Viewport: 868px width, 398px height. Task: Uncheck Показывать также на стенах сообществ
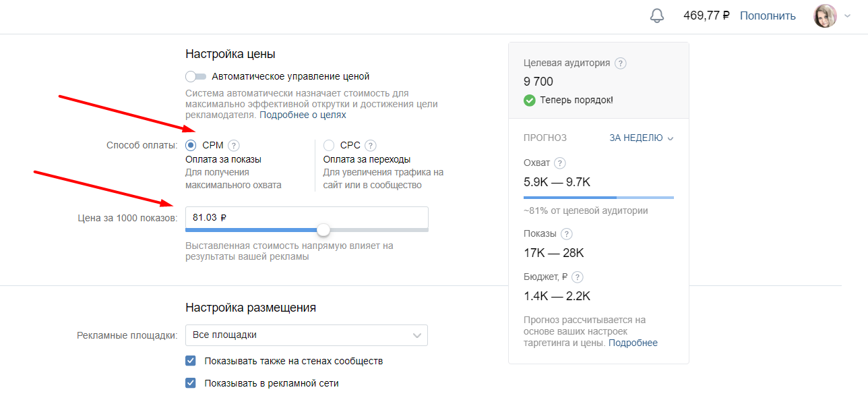[191, 360]
